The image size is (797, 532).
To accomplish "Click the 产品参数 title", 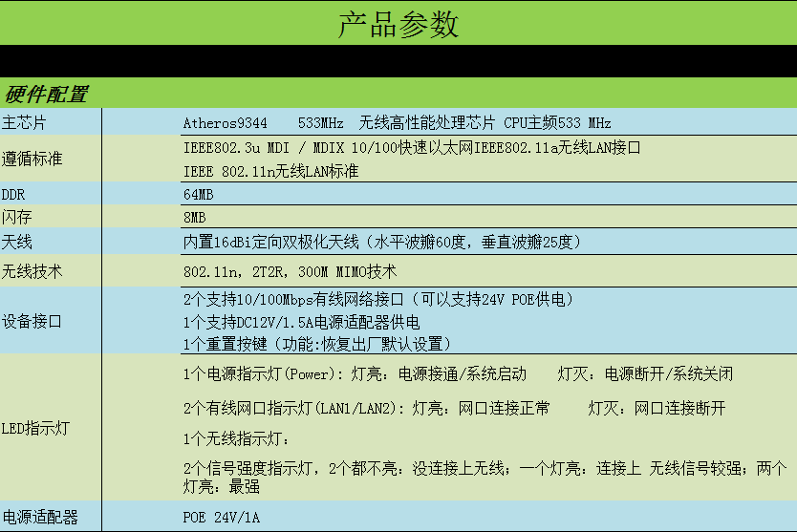I will pos(398,25).
